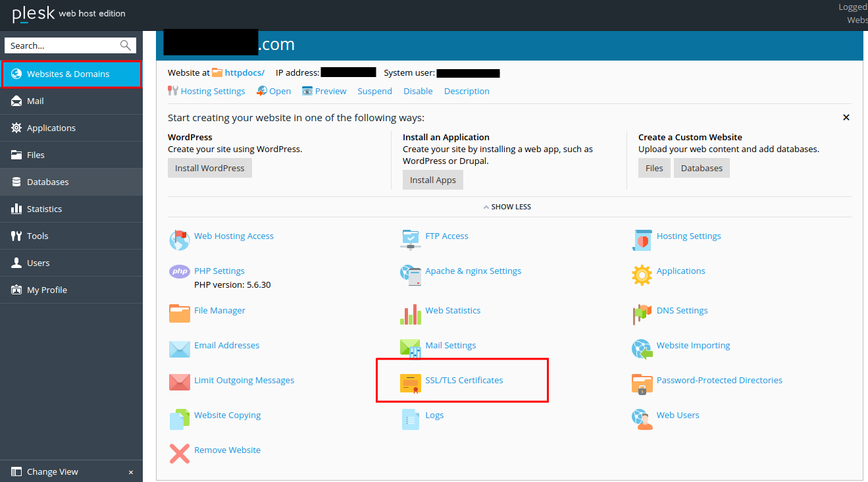868x482 pixels.
Task: Click the Install Apps button
Action: point(432,180)
